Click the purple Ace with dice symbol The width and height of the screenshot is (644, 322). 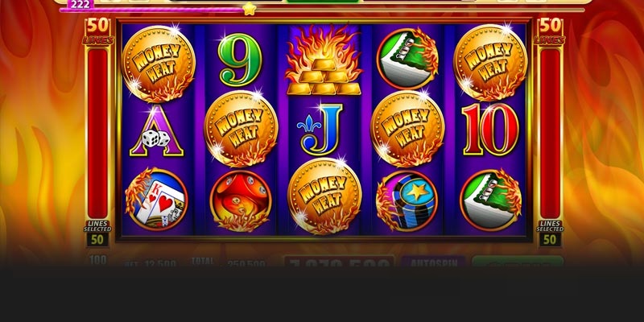click(156, 131)
